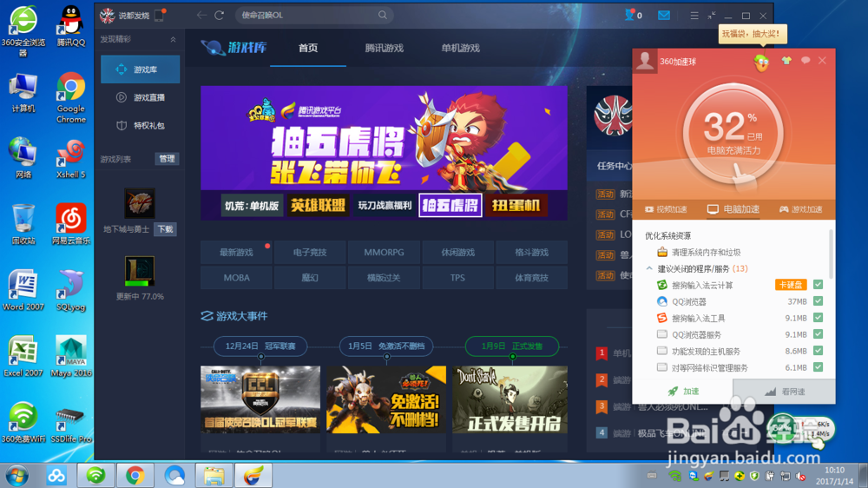Select the Xshell 5 desktop shortcut

point(71,158)
